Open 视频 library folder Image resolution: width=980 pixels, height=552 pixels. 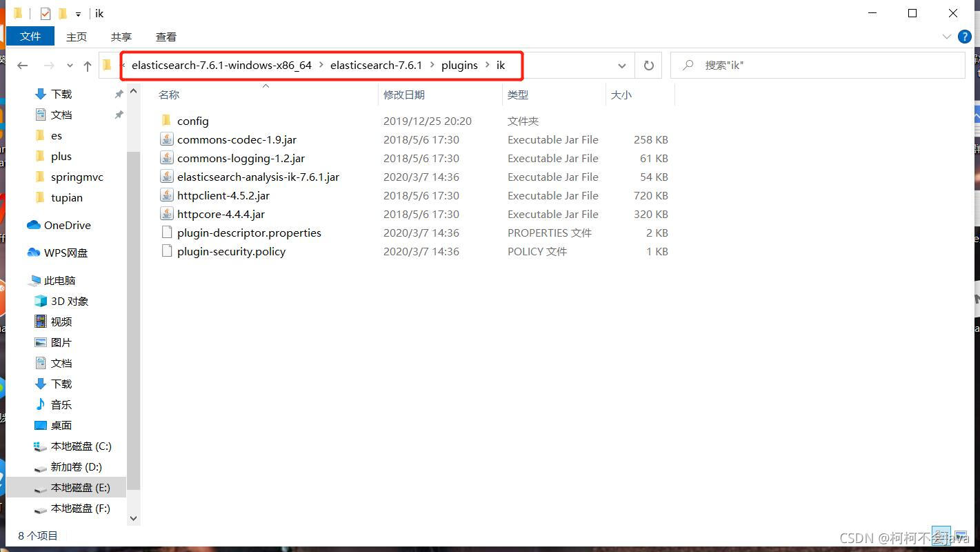click(53, 322)
